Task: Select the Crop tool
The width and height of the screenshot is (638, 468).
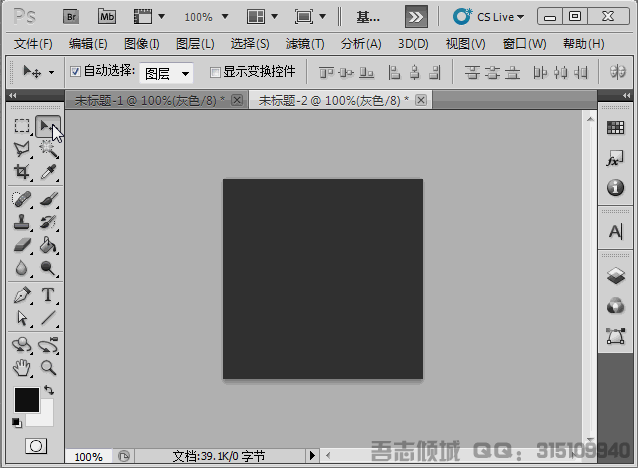Action: tap(22, 172)
